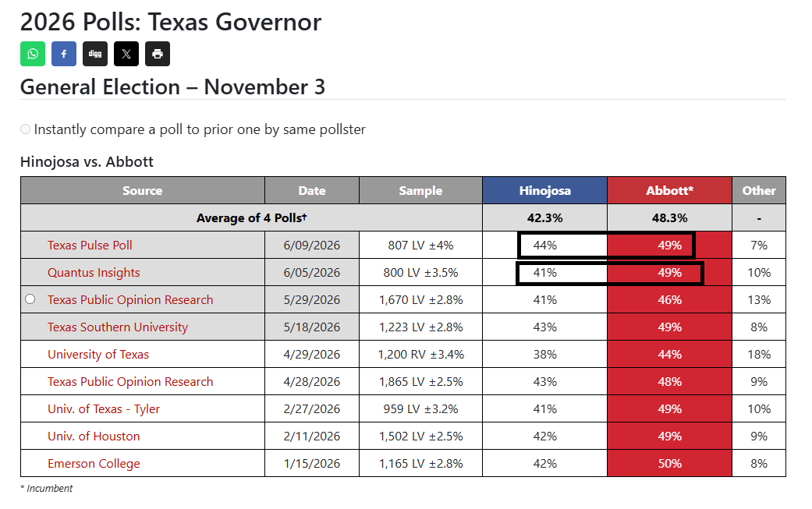
Task: Open 4/28 Texas Public Opinion Research link
Action: click(130, 382)
